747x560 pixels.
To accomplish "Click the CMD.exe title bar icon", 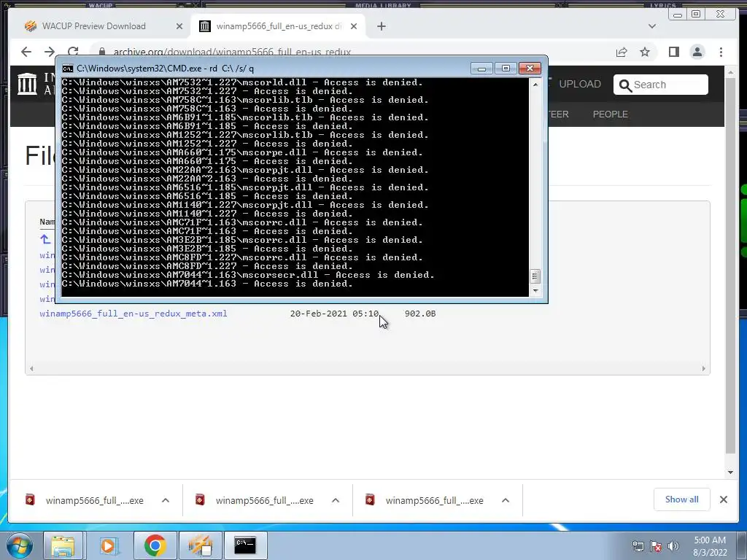I will tap(68, 69).
